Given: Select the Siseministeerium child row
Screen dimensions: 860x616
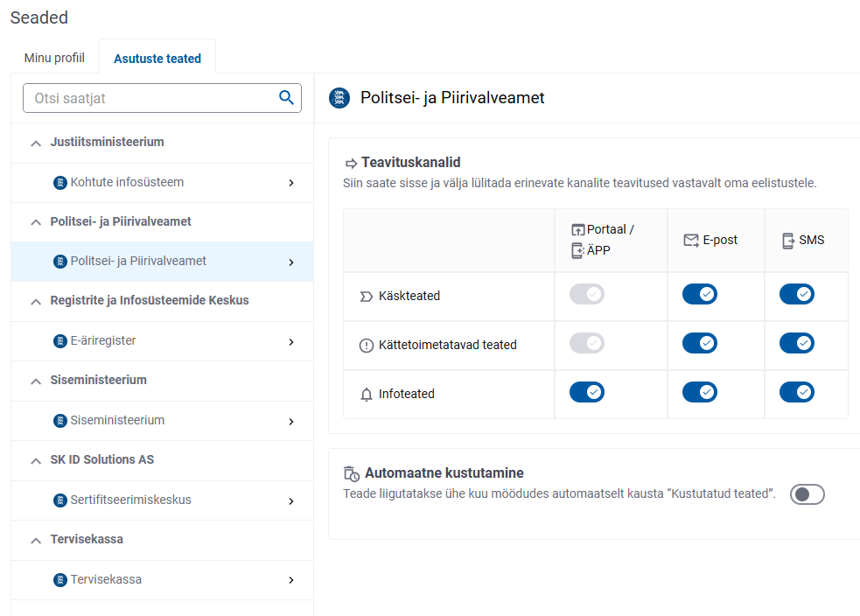Looking at the screenshot, I should coord(163,421).
